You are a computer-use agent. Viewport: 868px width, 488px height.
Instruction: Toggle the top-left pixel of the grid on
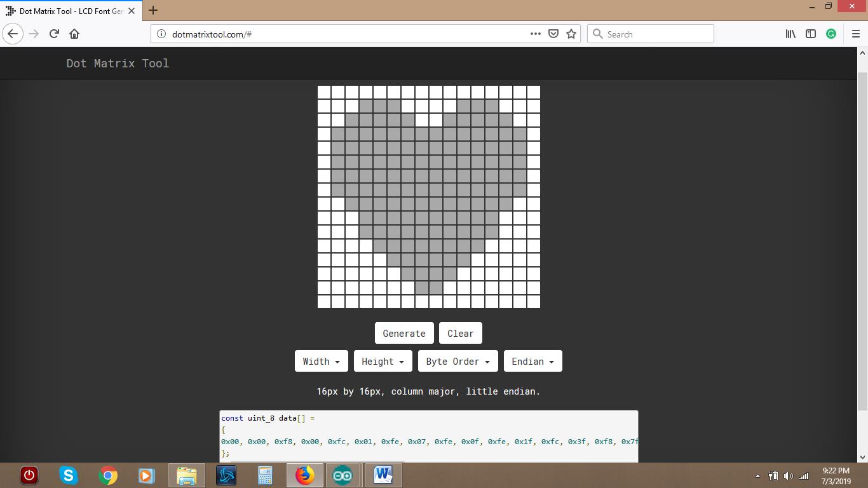(x=325, y=92)
